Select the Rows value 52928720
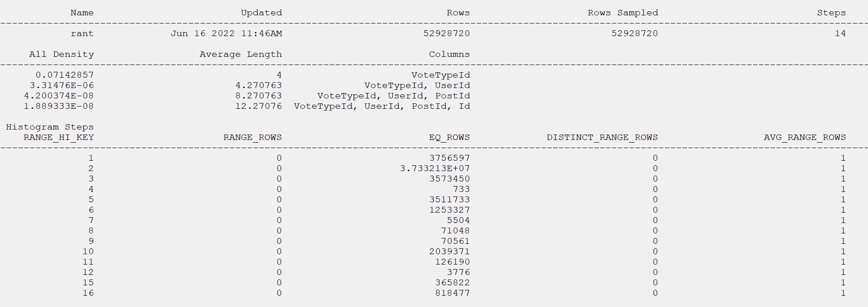The image size is (868, 307). pyautogui.click(x=447, y=33)
